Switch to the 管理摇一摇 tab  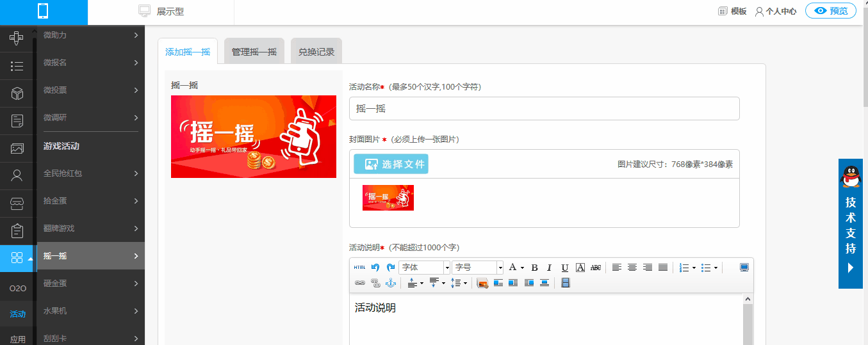(254, 52)
